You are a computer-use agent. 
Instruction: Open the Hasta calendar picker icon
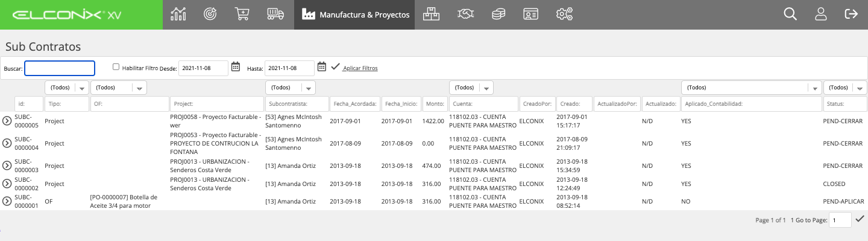tap(322, 67)
